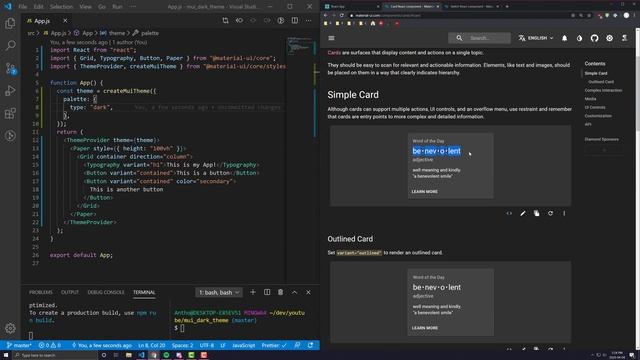Click the master branch status bar item
The height and width of the screenshot is (360, 640).
click(x=19, y=345)
